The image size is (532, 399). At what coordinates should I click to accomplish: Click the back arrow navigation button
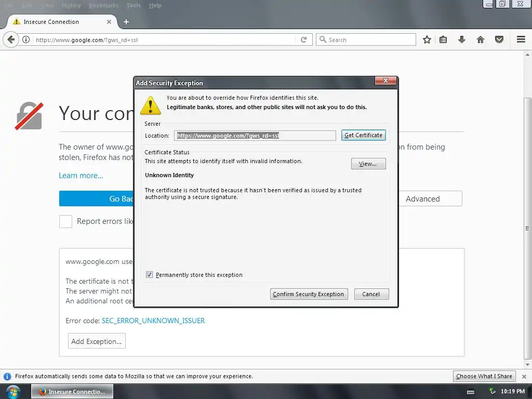(11, 39)
